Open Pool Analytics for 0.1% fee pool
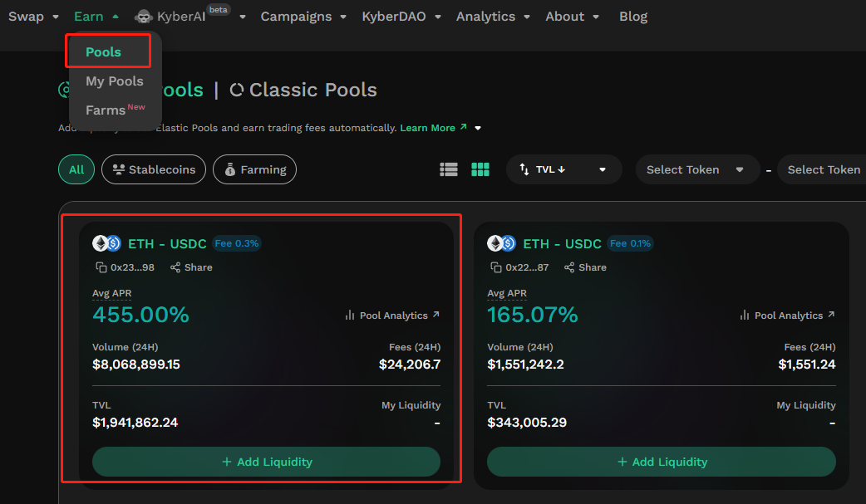The height and width of the screenshot is (504, 866). coord(787,316)
